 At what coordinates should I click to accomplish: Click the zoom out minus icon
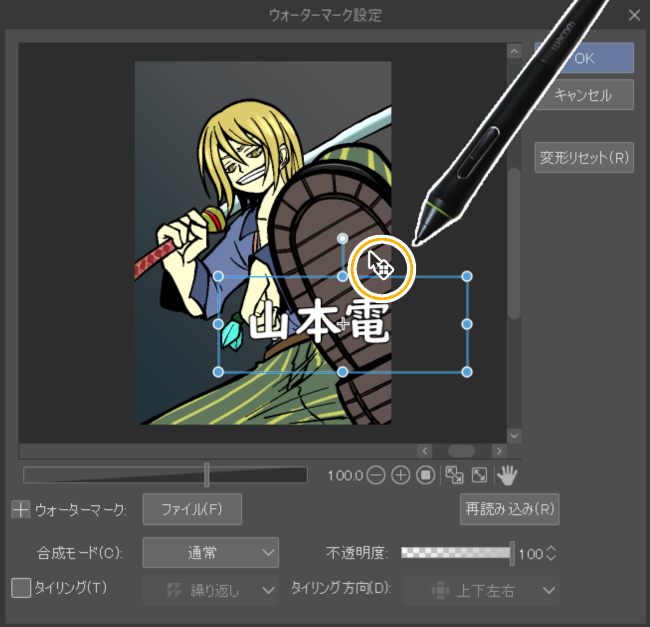[376, 475]
